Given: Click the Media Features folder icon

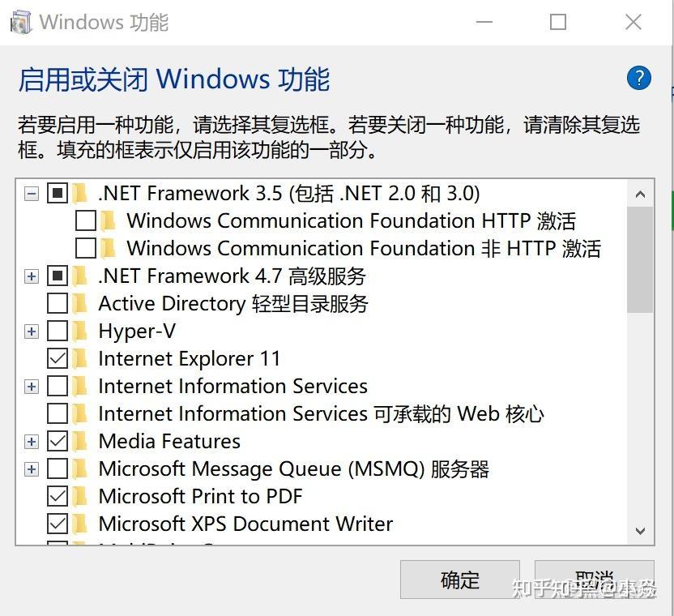Looking at the screenshot, I should 80,441.
